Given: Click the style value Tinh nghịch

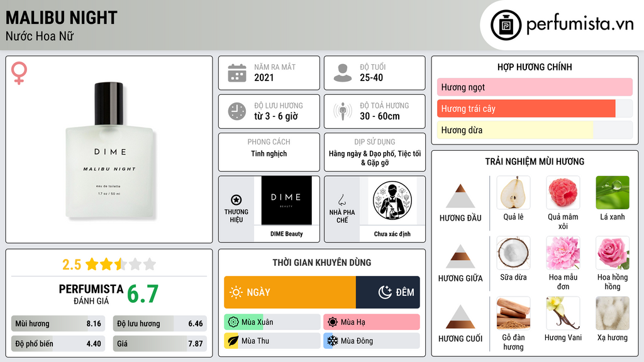Looking at the screenshot, I should coord(269,153).
